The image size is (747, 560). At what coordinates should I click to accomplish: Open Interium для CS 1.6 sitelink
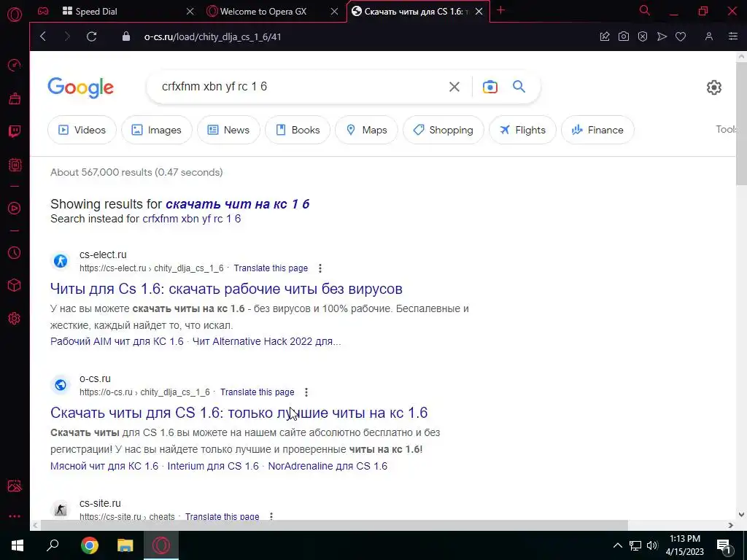[x=213, y=466]
